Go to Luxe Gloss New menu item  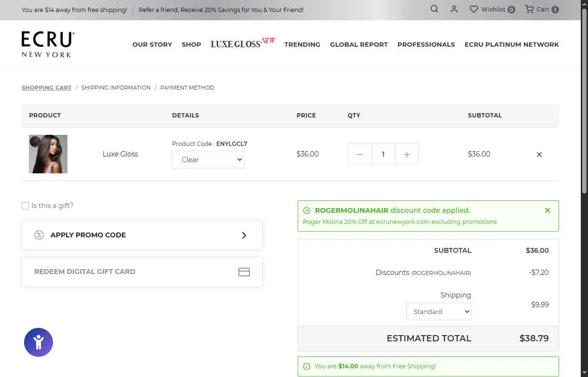click(x=243, y=43)
